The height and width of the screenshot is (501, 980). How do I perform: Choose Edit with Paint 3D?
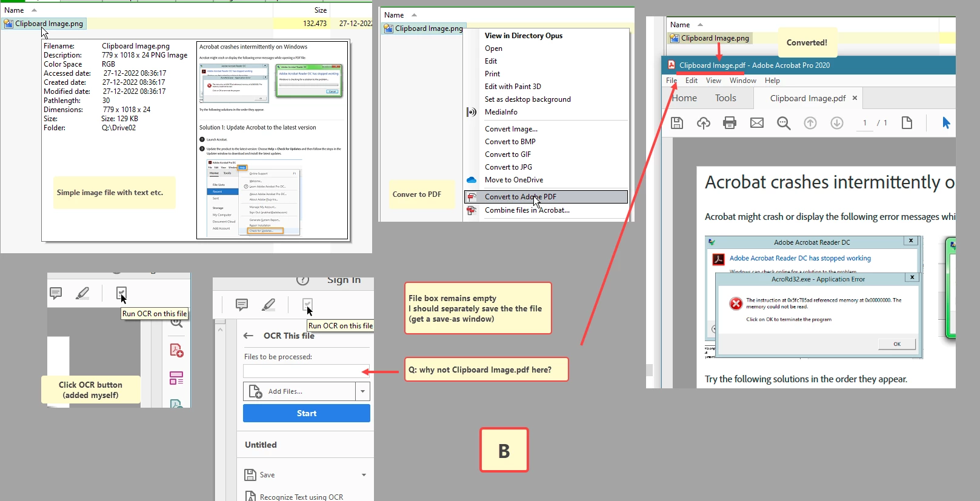(x=513, y=87)
